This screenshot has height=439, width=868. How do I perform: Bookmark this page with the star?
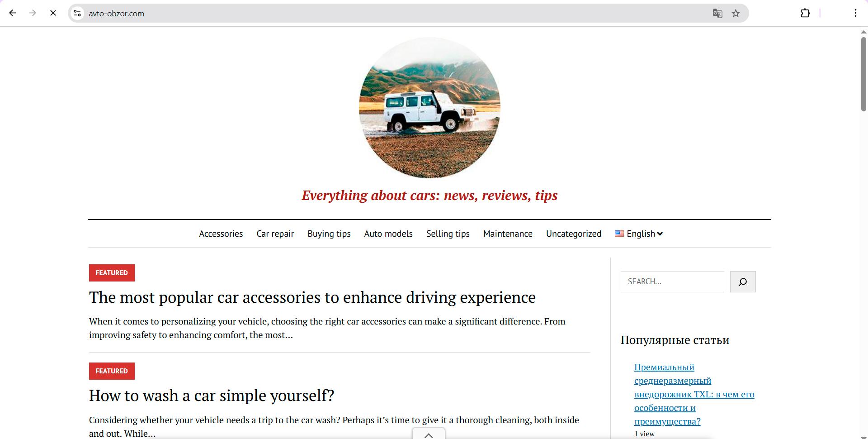736,13
